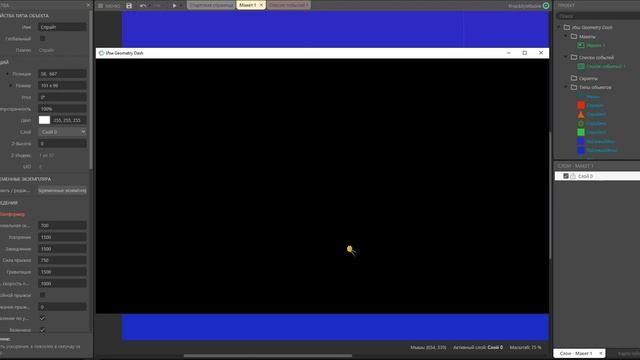Click the Активный слой status bar text
Image resolution: width=640 pixels, height=360 pixels.
[478, 347]
